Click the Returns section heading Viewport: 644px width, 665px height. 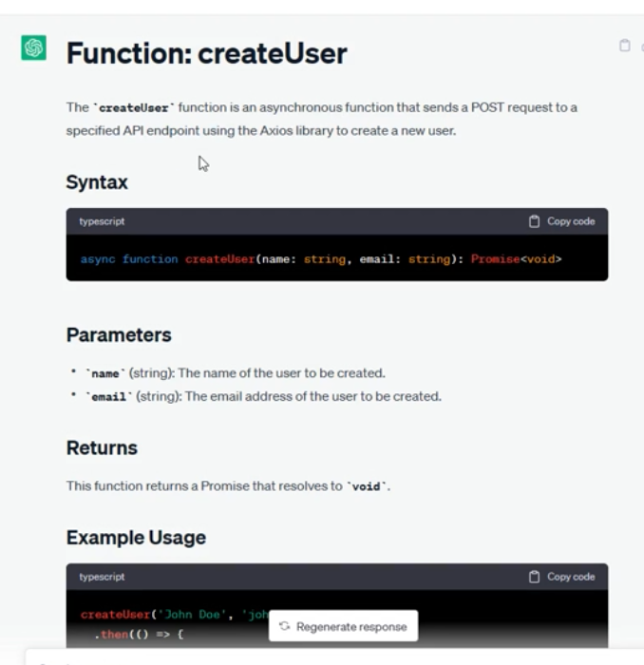click(102, 448)
